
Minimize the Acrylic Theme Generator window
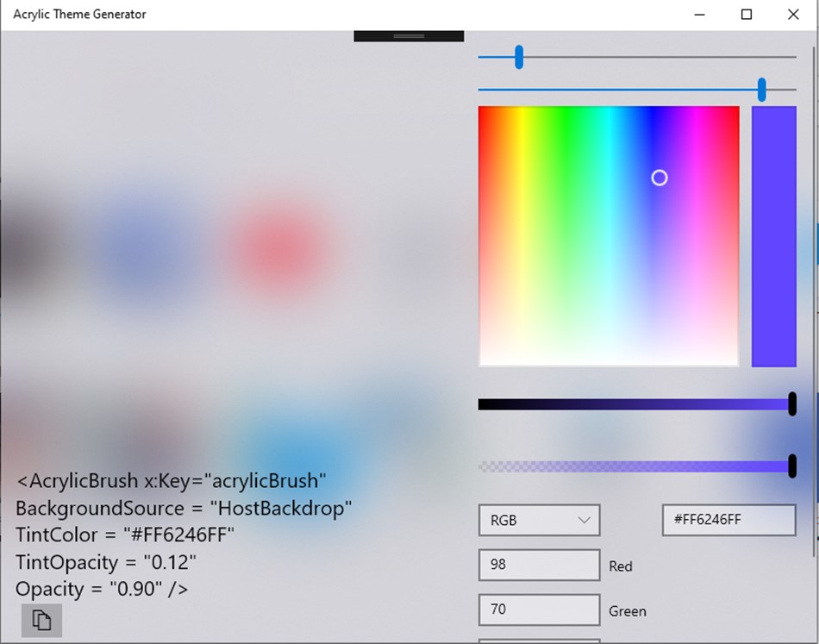(700, 15)
